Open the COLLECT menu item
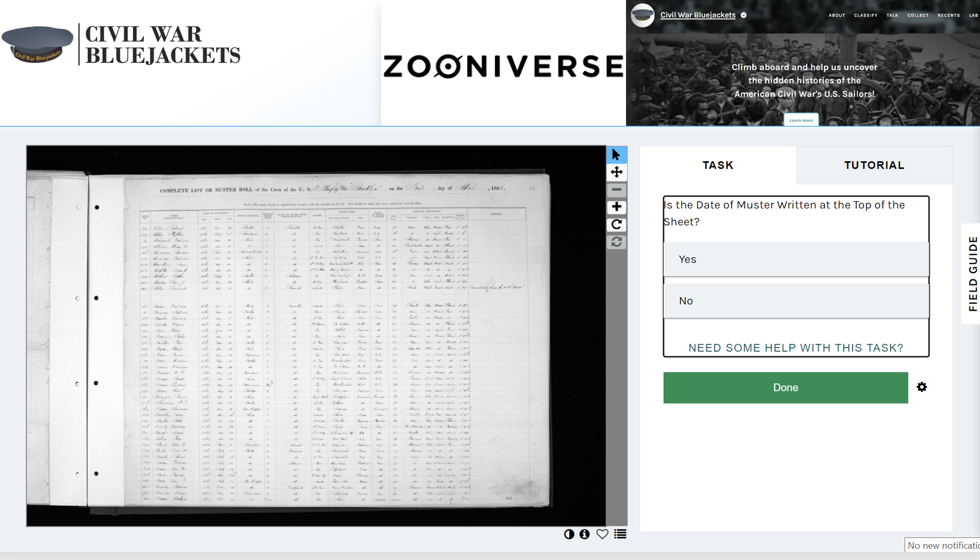The height and width of the screenshot is (560, 980). [918, 15]
